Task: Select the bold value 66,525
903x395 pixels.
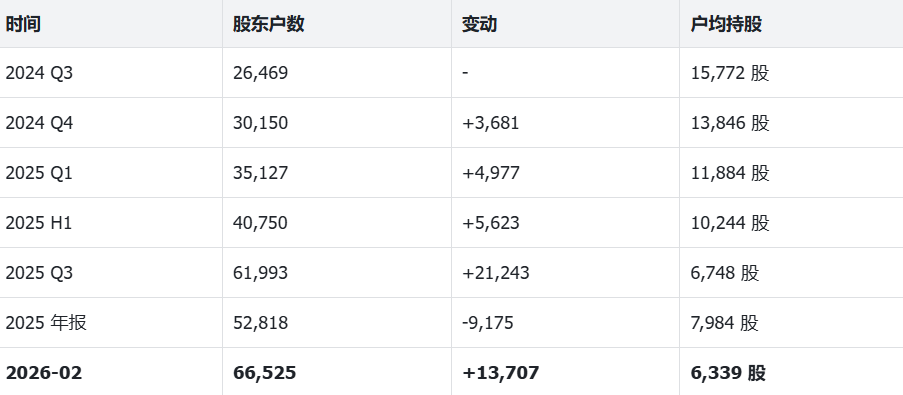Action: 264,373
